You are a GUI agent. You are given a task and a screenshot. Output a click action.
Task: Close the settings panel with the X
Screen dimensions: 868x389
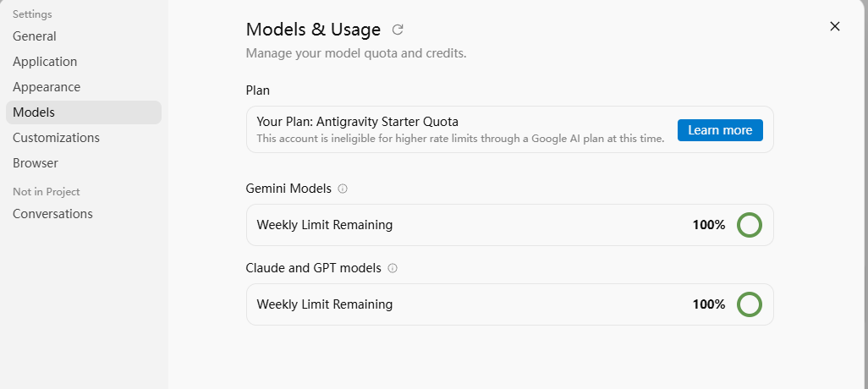[835, 26]
